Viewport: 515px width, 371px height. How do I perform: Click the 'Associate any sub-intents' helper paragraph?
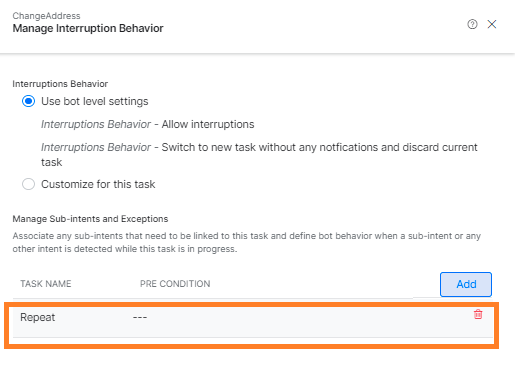pos(247,242)
